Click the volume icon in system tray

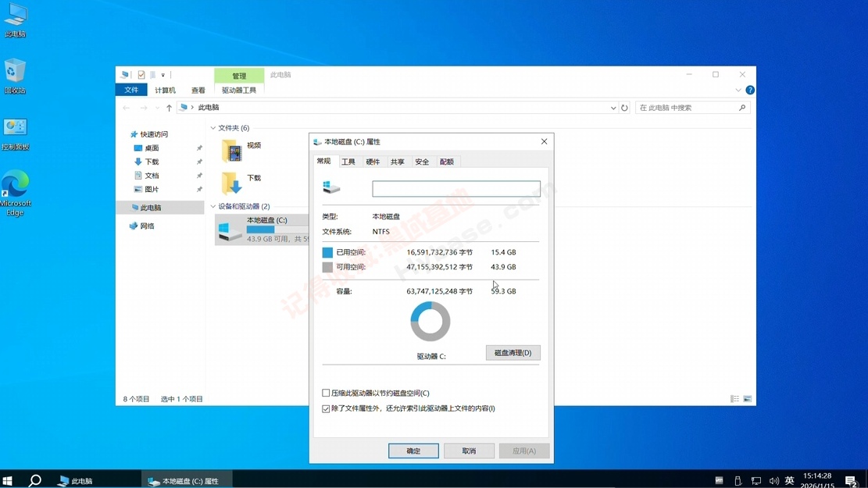pos(774,480)
